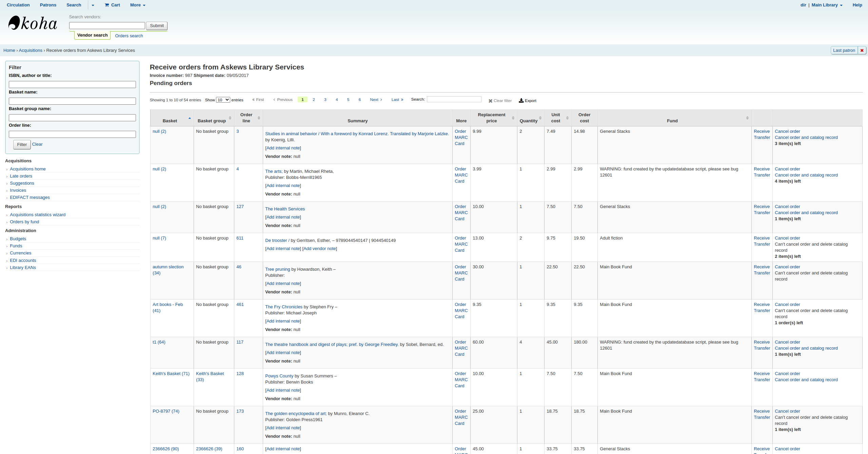Viewport: 868px width, 454px height.
Task: Open the Main Library user dropdown
Action: click(827, 5)
